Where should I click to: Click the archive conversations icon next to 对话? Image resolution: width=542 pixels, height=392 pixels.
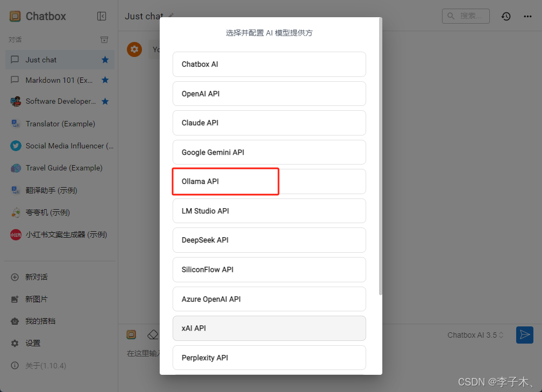(x=104, y=40)
